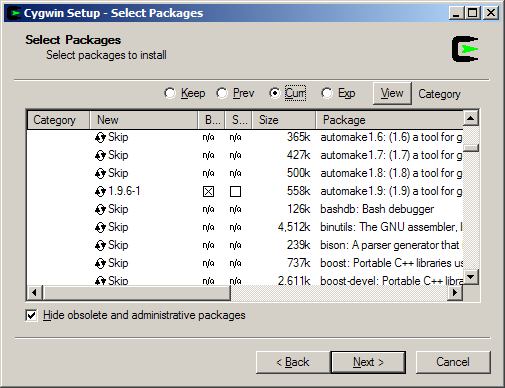This screenshot has height=388, width=505.
Task: Click the cycle icon for automake1.7 row
Action: 100,155
